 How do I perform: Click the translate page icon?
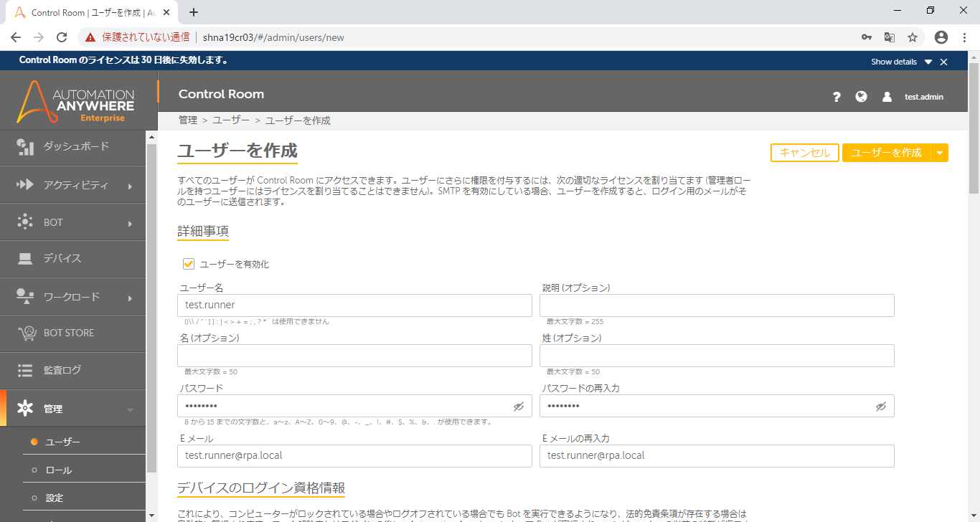pos(890,37)
